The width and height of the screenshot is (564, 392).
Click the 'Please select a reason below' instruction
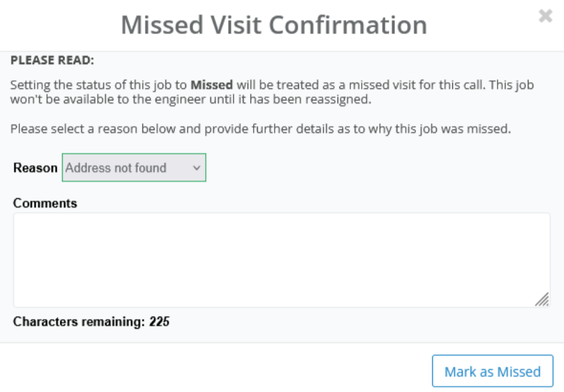pyautogui.click(x=261, y=129)
